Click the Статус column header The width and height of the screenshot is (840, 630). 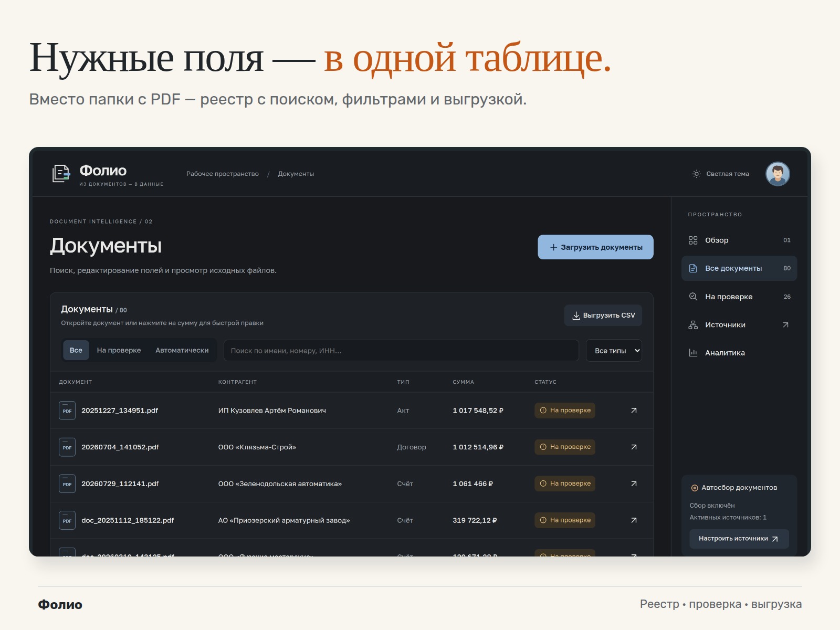545,382
